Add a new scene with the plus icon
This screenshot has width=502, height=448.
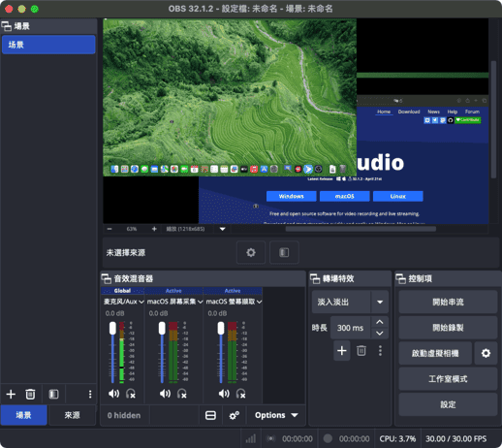tap(11, 394)
